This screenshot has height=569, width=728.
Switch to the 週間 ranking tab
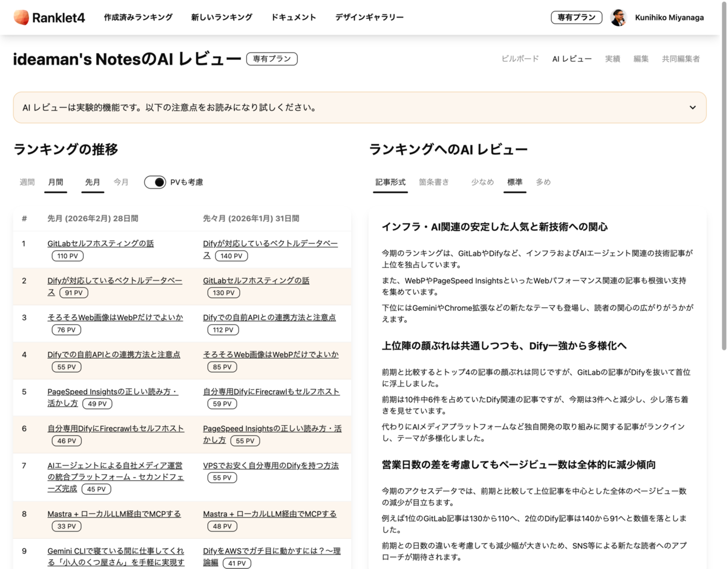[27, 181]
